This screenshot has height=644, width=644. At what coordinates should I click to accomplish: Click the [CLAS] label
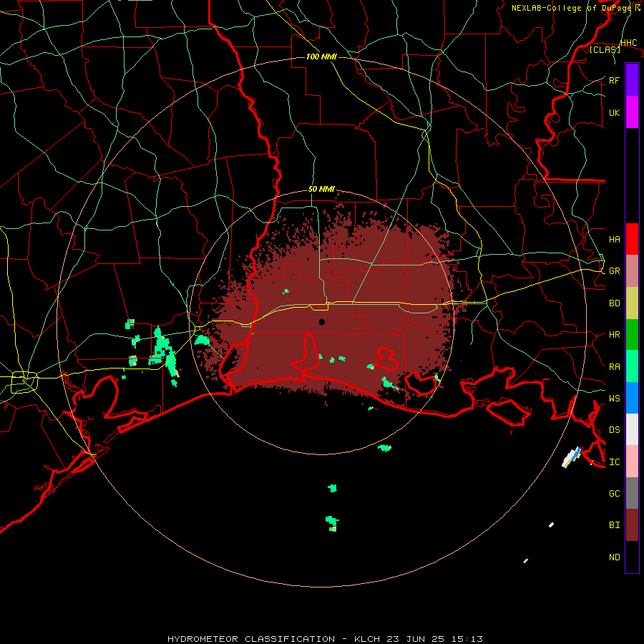(605, 50)
